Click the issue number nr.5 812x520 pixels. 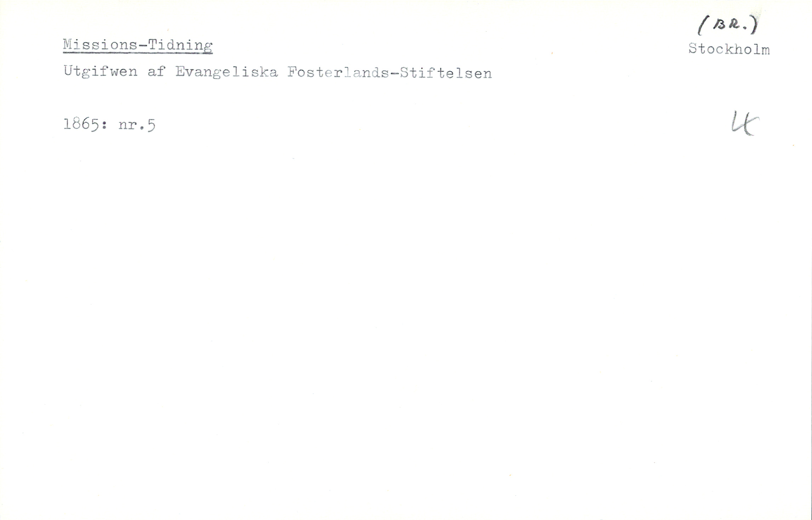pyautogui.click(x=137, y=125)
